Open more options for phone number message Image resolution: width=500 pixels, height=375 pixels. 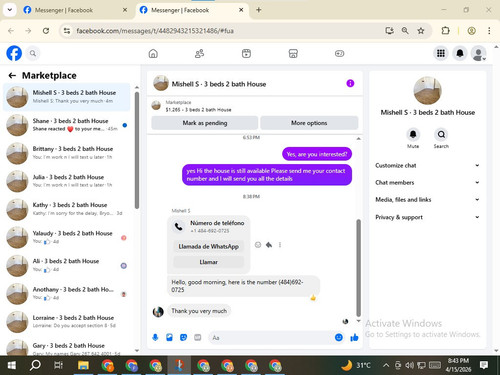pos(280,245)
